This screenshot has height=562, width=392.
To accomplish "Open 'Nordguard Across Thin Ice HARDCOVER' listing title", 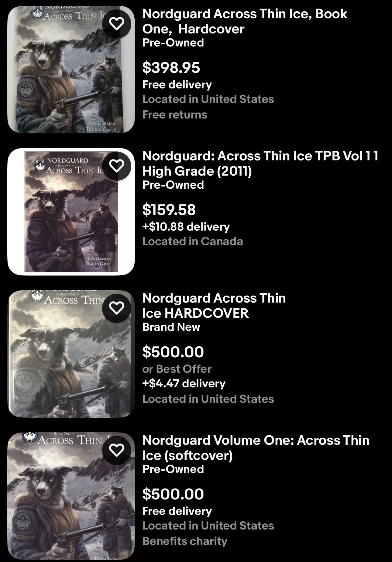I will [214, 306].
